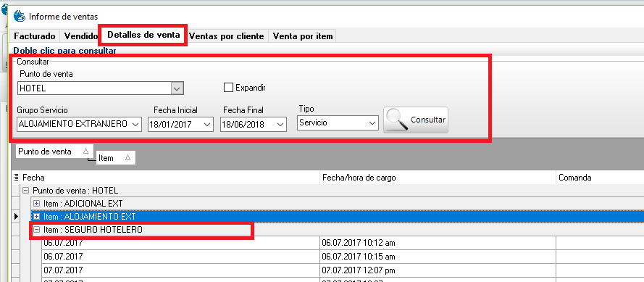Expand the ADICIONAL EXT item group
Viewport: 644px width, 282px height.
click(37, 204)
